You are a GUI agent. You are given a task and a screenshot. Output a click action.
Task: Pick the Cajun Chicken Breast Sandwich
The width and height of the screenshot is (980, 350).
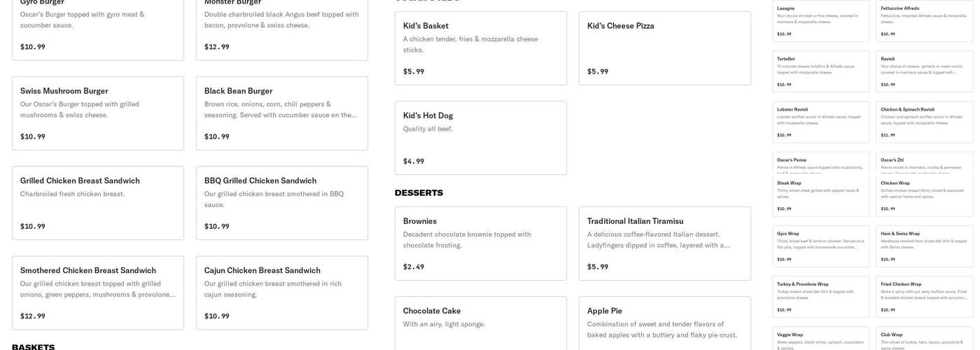tap(282, 293)
